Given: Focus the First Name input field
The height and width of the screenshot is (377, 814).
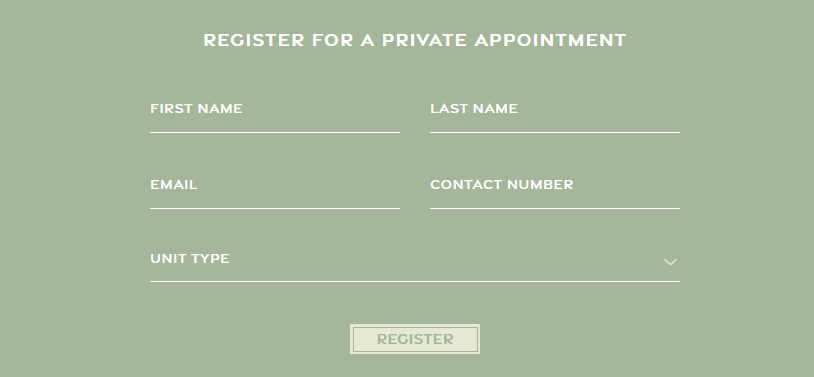Looking at the screenshot, I should coord(275,113).
